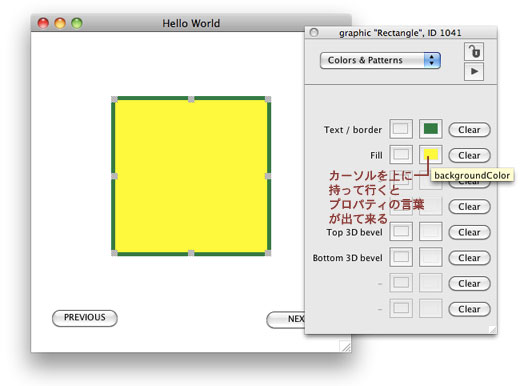The width and height of the screenshot is (532, 386).
Task: Click the inspector title 'graphic "Rectangle", ID 1041'
Action: pyautogui.click(x=400, y=33)
